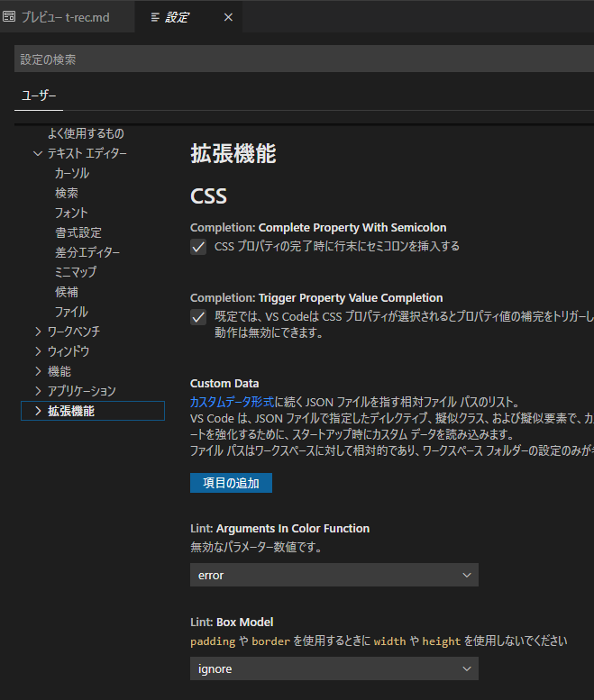Click the preview icon on t-rec.md tab
This screenshot has width=594, height=700.
9,17
